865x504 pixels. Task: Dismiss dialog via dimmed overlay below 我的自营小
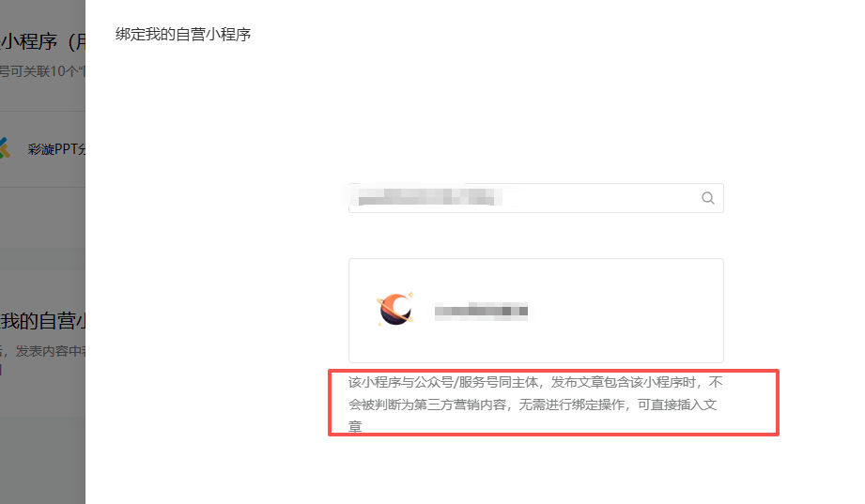pyautogui.click(x=42, y=458)
